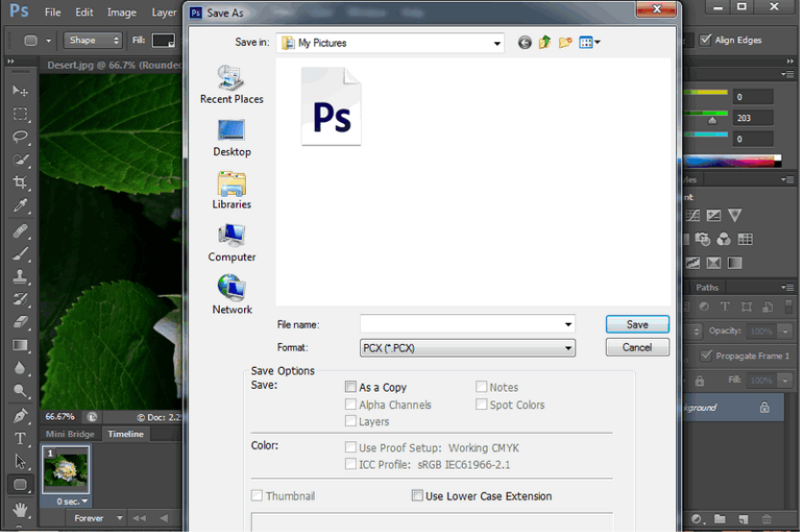
Task: Open the Image menu
Action: [x=121, y=12]
